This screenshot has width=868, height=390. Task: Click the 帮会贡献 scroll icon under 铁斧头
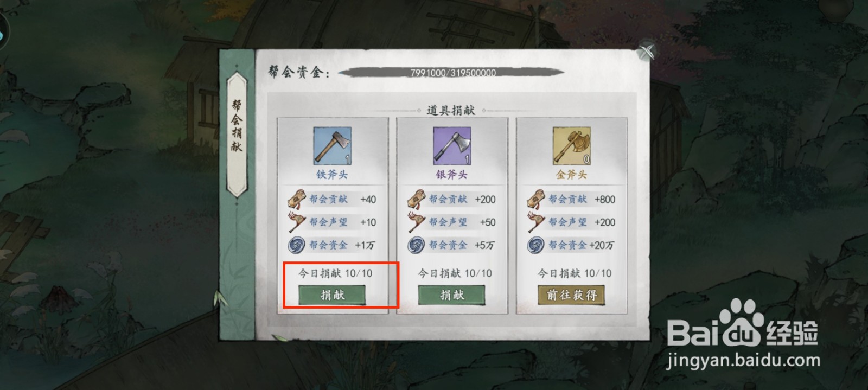[296, 199]
